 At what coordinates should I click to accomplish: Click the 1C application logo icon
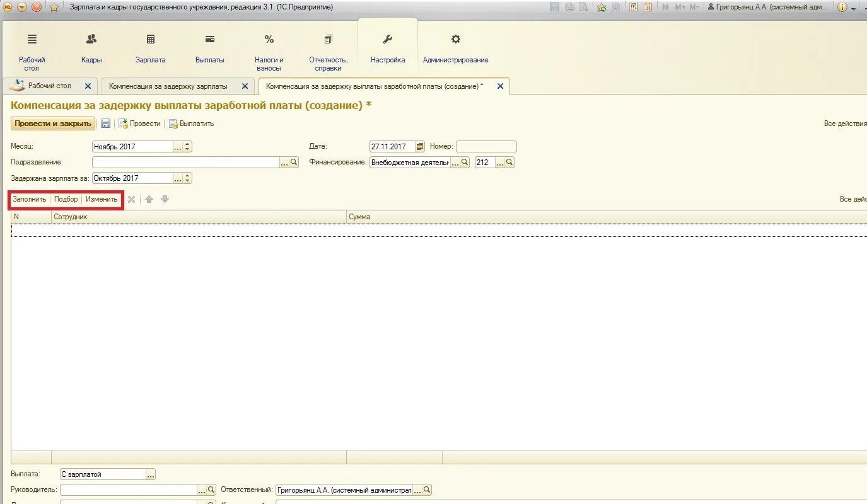(8, 7)
